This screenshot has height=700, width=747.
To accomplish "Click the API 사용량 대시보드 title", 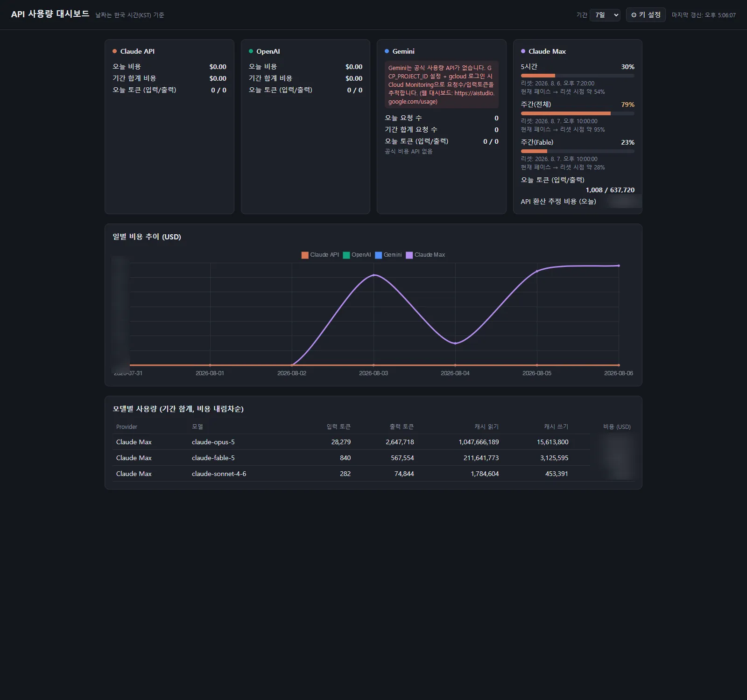I will pyautogui.click(x=50, y=14).
